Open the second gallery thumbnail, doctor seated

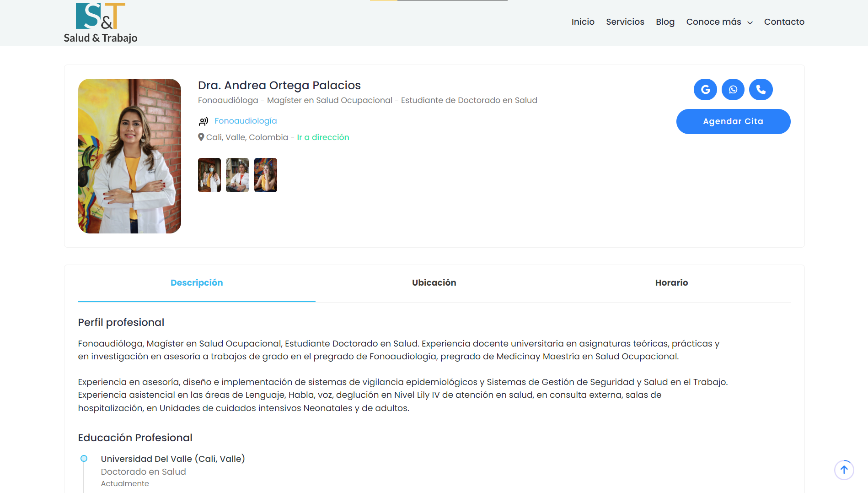(237, 175)
